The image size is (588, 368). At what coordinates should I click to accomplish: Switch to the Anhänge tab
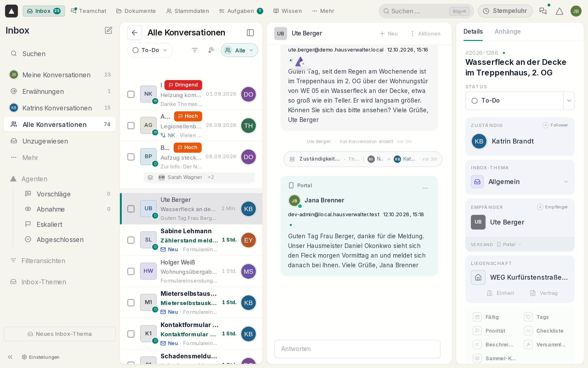tap(508, 32)
